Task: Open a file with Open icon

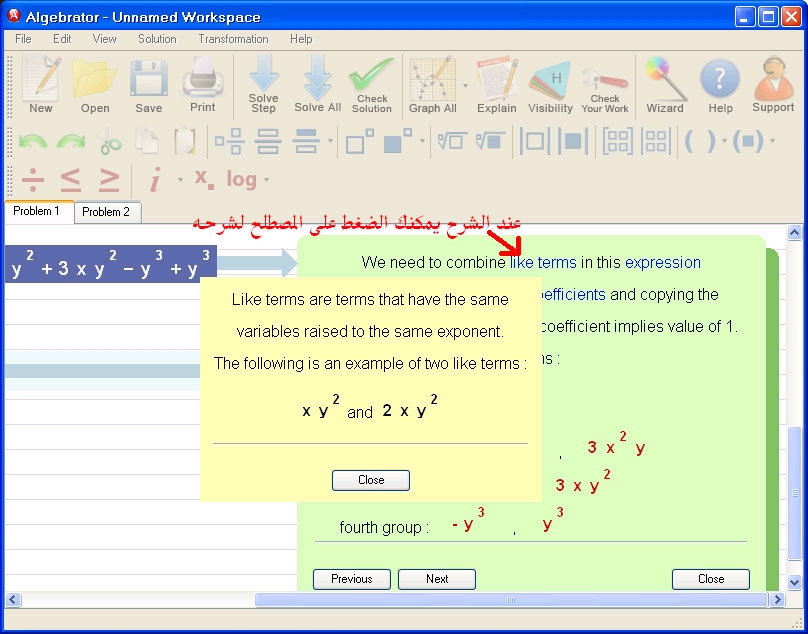Action: click(x=95, y=84)
